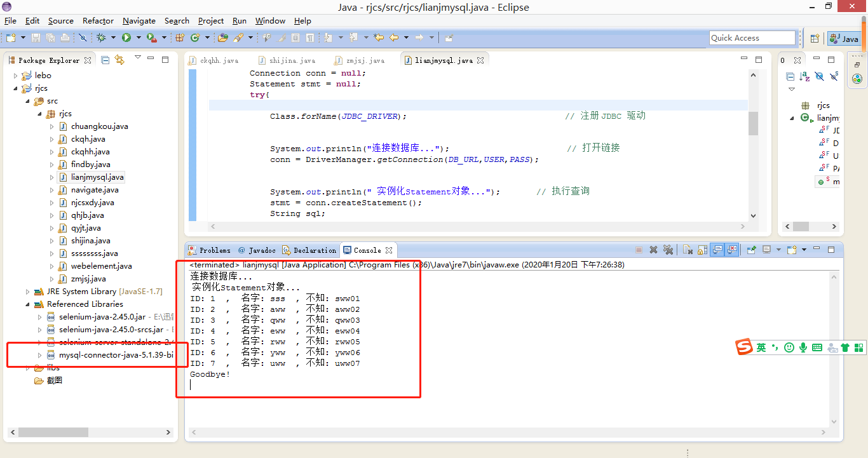
Task: Select navigate.java in Package Explorer
Action: point(88,190)
